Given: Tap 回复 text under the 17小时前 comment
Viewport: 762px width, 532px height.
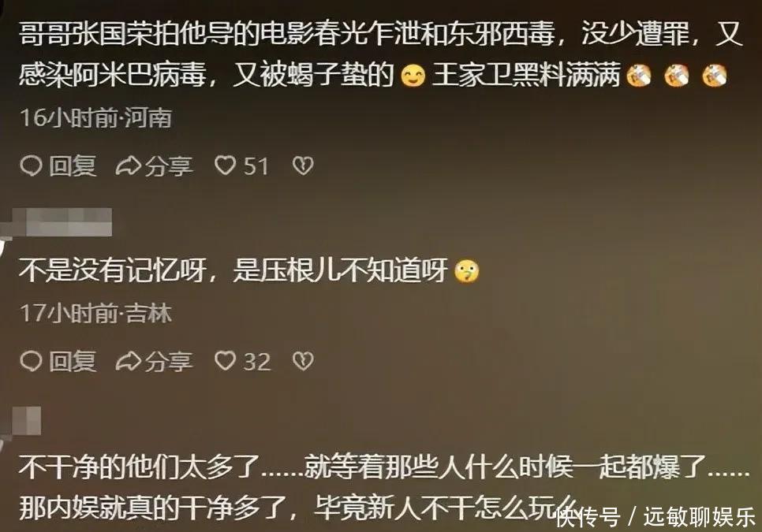Looking at the screenshot, I should point(73,361).
